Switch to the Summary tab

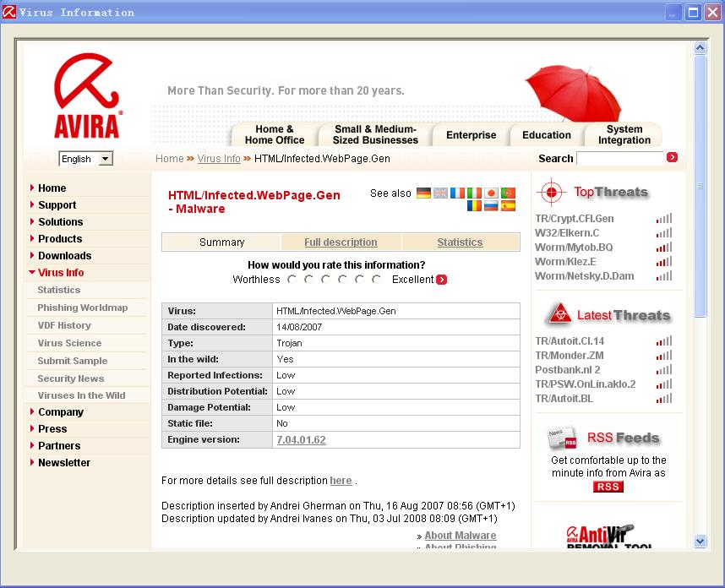click(221, 242)
